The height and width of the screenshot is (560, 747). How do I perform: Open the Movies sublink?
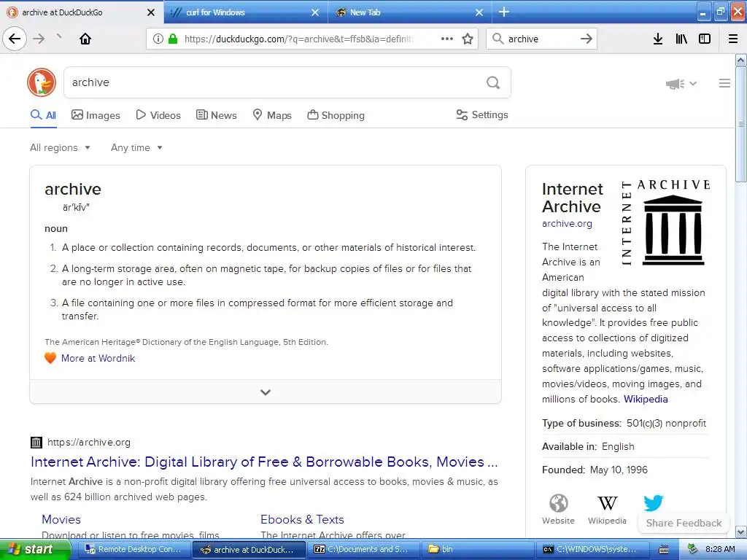61,519
